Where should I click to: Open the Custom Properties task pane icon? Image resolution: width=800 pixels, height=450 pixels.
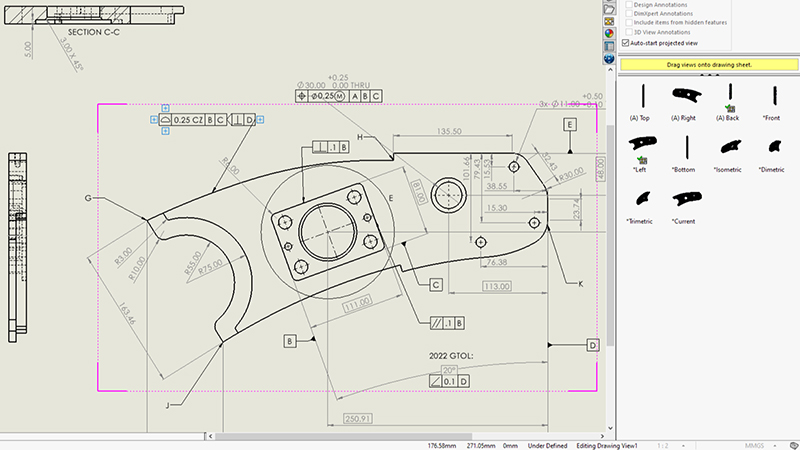pyautogui.click(x=609, y=46)
